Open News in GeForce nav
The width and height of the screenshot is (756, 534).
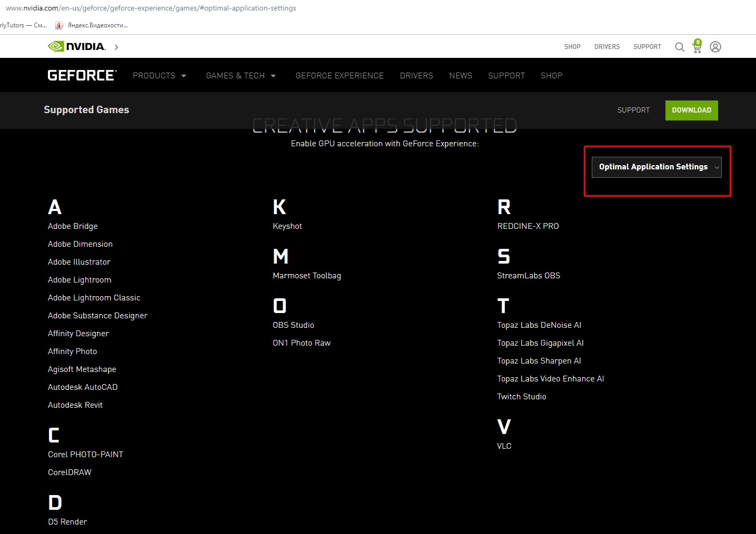click(x=461, y=76)
